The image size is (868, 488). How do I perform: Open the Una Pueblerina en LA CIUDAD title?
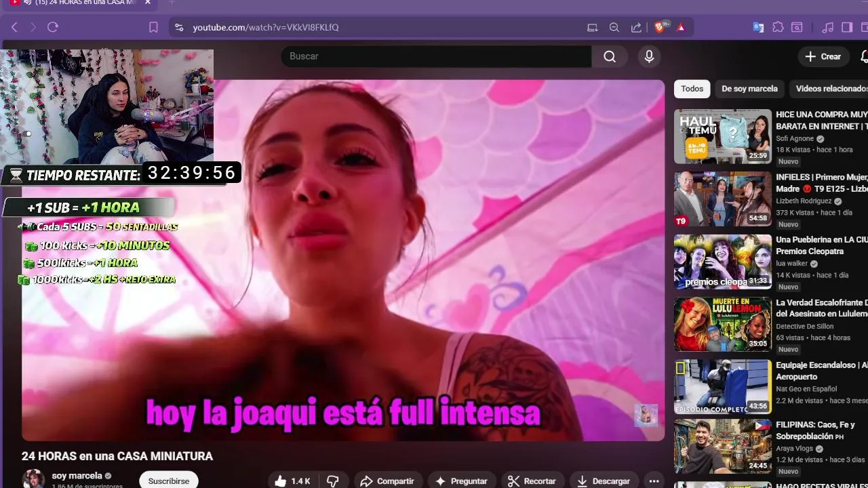822,245
